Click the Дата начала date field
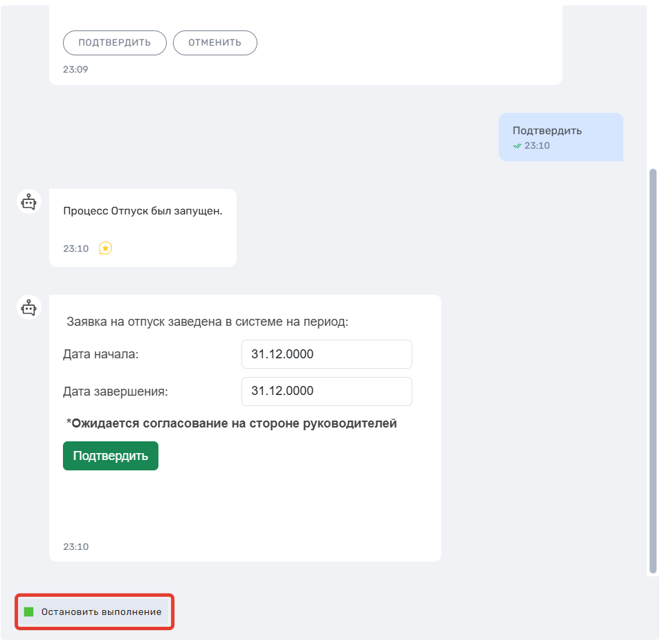The height and width of the screenshot is (644, 669). 327,354
